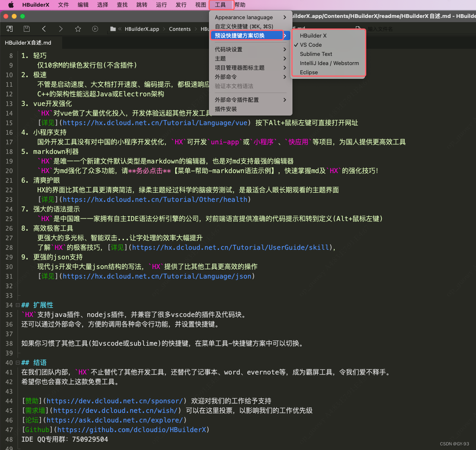Click the heading text 5. markdown利器

pyautogui.click(x=50, y=151)
